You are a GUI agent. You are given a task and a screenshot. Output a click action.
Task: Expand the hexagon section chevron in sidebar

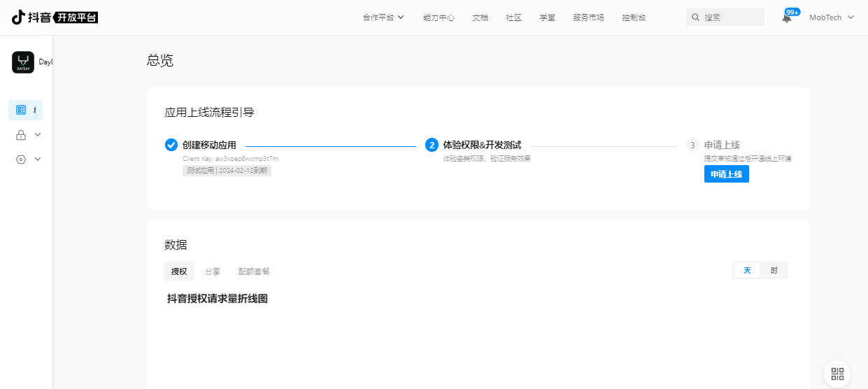click(x=38, y=159)
